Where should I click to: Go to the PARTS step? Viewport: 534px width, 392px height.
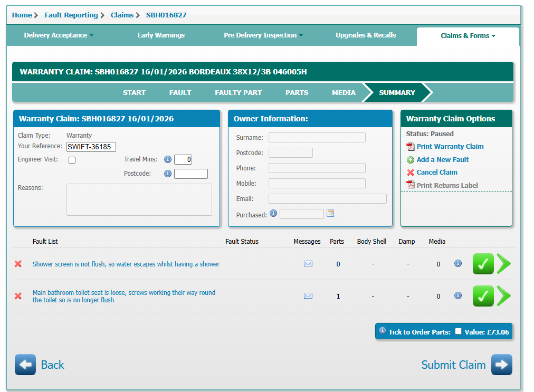(x=297, y=93)
